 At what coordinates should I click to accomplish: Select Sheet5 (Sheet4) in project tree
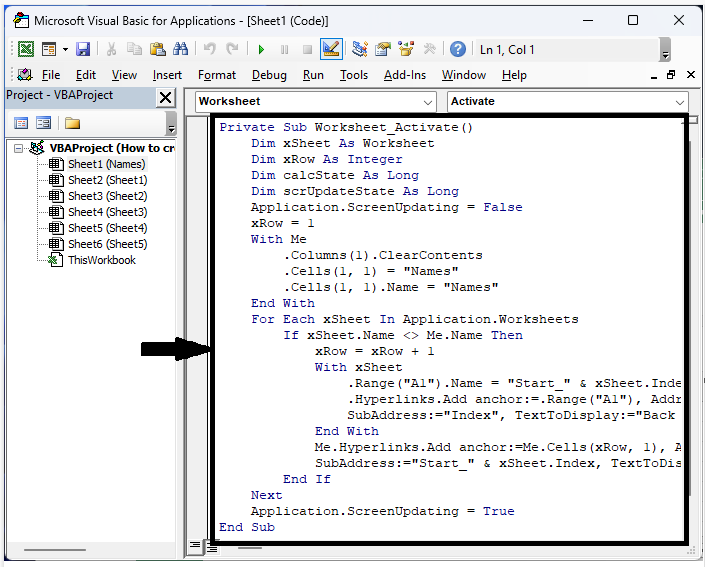107,228
